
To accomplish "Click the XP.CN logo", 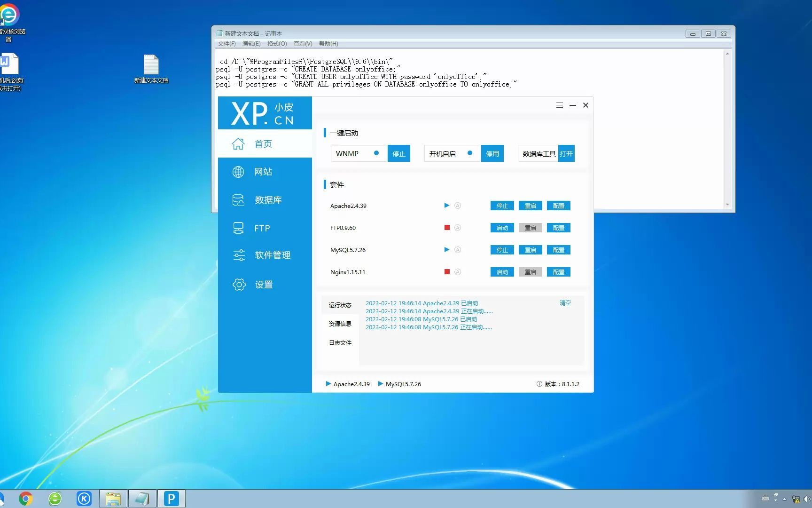I will pos(263,113).
